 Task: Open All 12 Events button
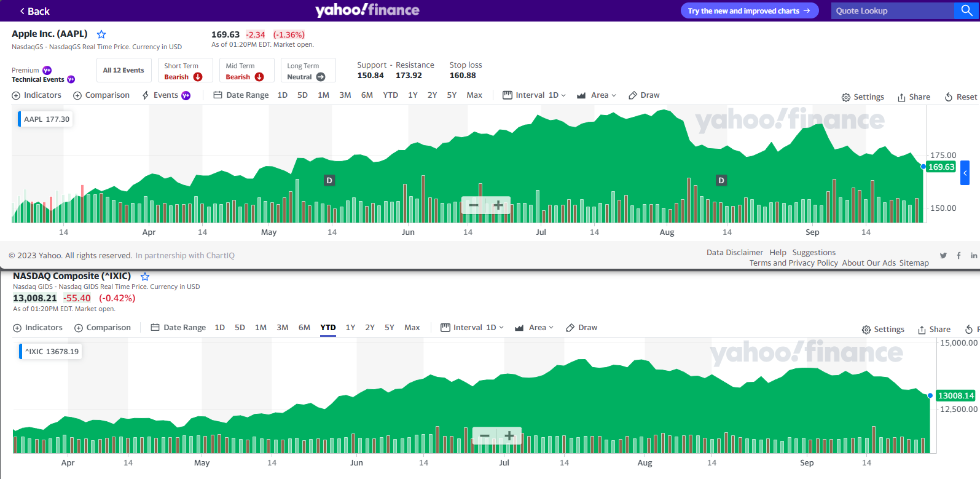[x=123, y=70]
